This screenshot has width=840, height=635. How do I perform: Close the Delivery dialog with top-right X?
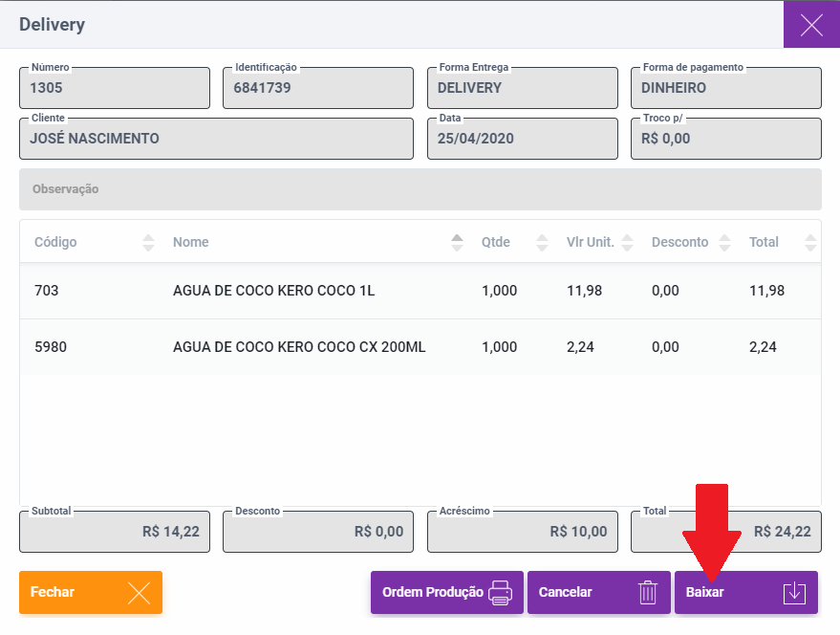click(x=811, y=25)
